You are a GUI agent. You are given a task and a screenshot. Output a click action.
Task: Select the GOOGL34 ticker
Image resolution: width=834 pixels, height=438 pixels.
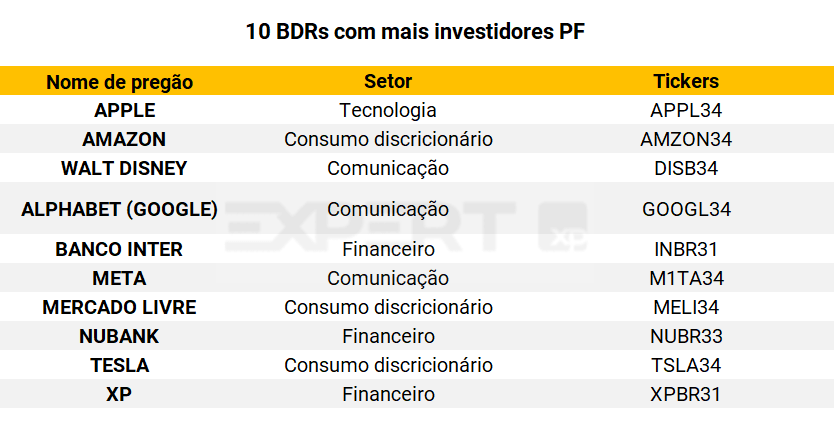(686, 209)
